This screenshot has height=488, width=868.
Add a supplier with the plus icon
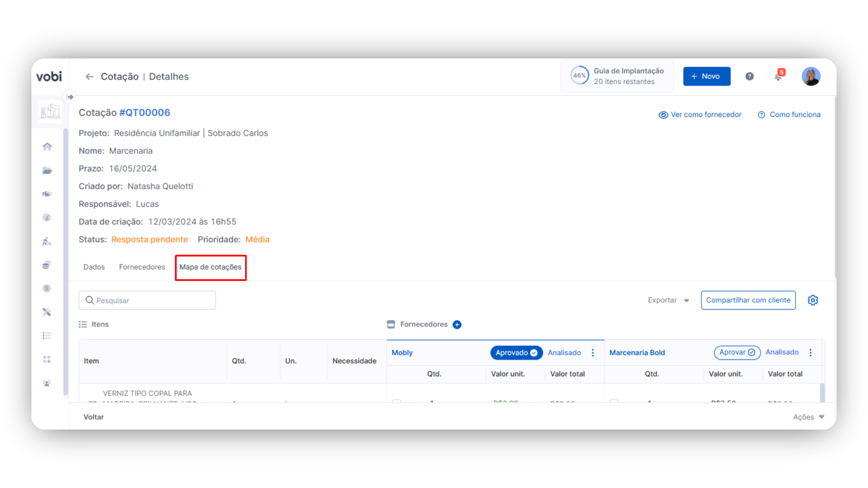(457, 324)
